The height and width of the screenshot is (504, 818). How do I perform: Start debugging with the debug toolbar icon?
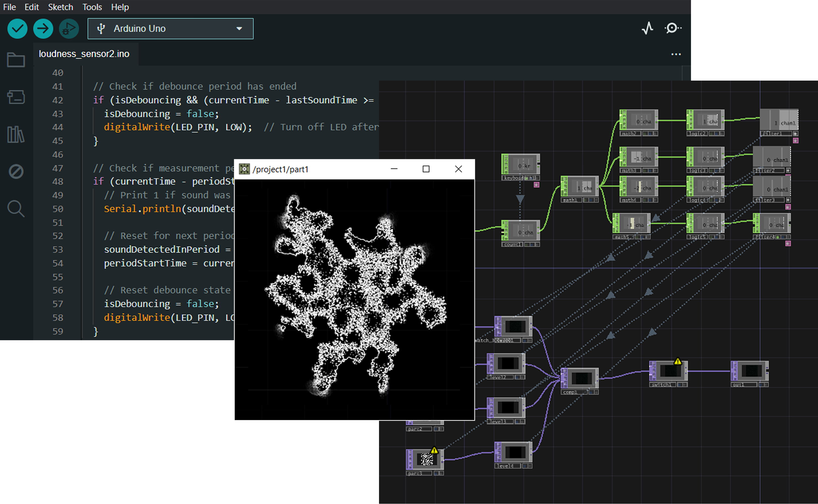pos(68,29)
